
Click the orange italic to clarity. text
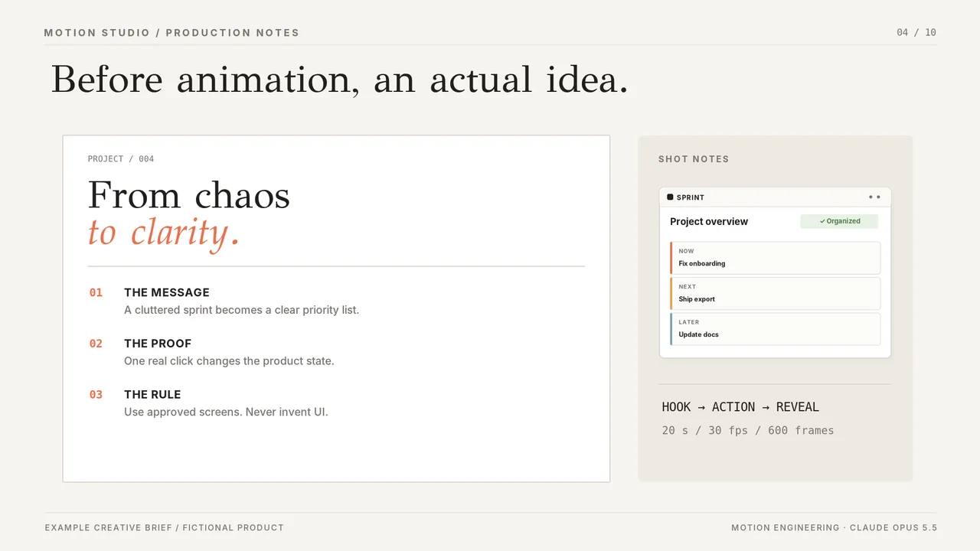(x=164, y=232)
